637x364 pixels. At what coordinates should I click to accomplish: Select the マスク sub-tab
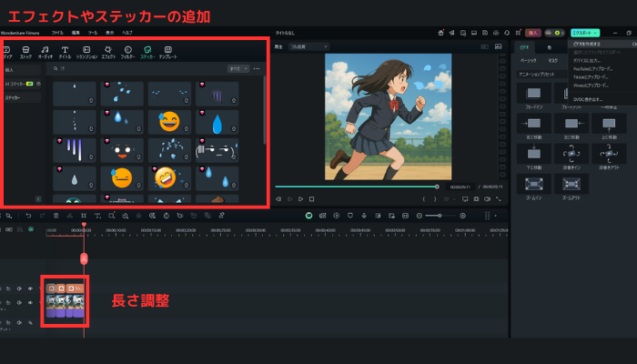[553, 60]
